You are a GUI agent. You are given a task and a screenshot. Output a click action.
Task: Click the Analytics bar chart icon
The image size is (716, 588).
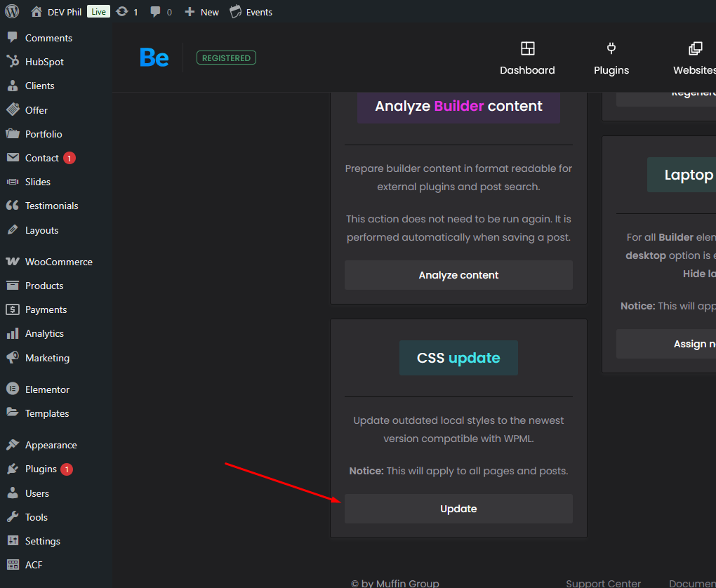click(x=13, y=333)
